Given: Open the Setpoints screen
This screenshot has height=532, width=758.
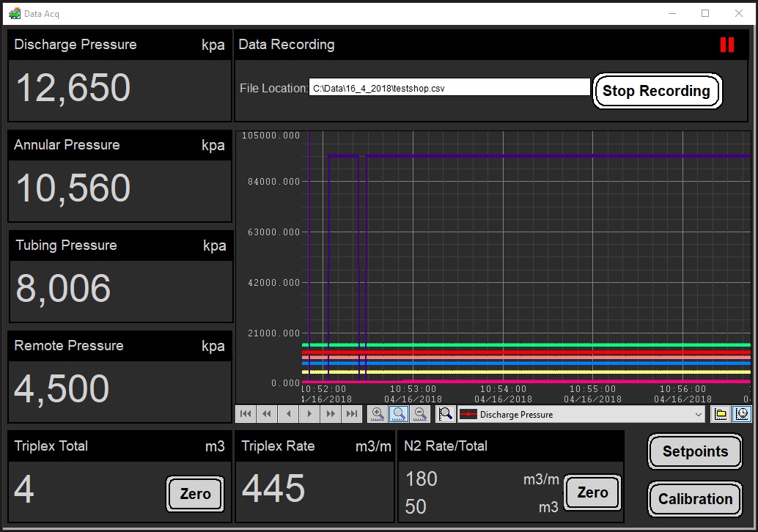Looking at the screenshot, I should 695,451.
